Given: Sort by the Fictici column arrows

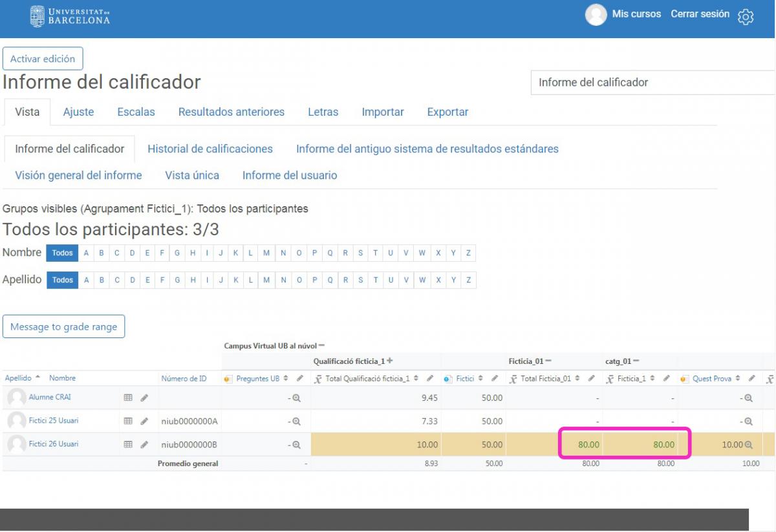Looking at the screenshot, I should coord(482,379).
